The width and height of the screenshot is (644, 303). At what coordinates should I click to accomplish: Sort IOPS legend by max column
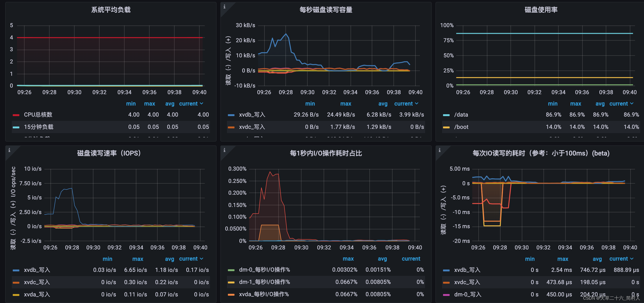click(138, 259)
